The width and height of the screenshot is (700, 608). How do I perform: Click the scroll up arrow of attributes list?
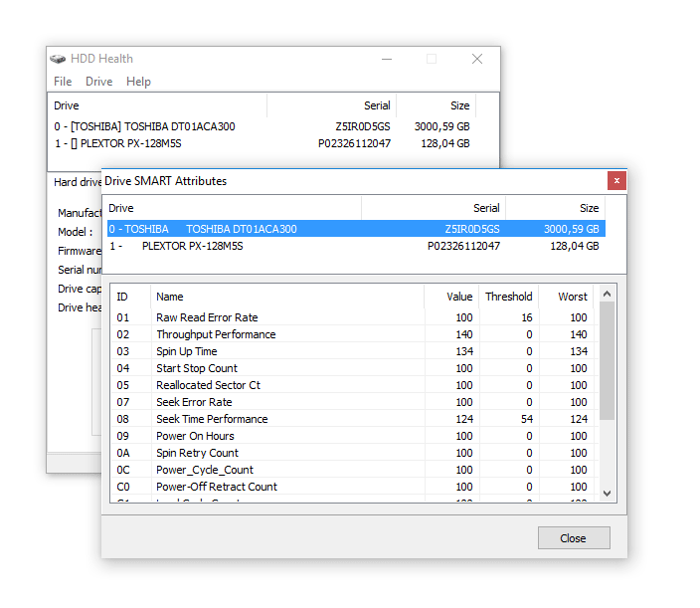pyautogui.click(x=607, y=294)
